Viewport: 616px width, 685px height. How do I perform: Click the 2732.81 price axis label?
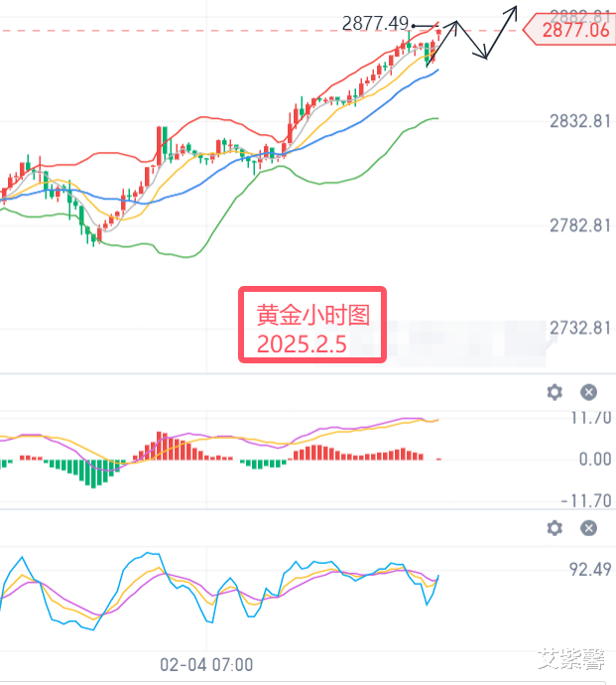tap(579, 329)
